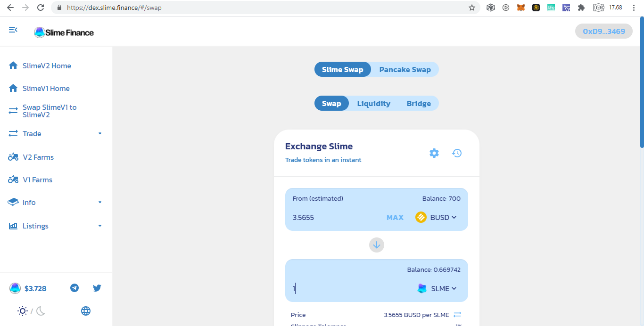Open the SLME token selector dropdown
Screen dimensions: 644x326
coord(437,288)
